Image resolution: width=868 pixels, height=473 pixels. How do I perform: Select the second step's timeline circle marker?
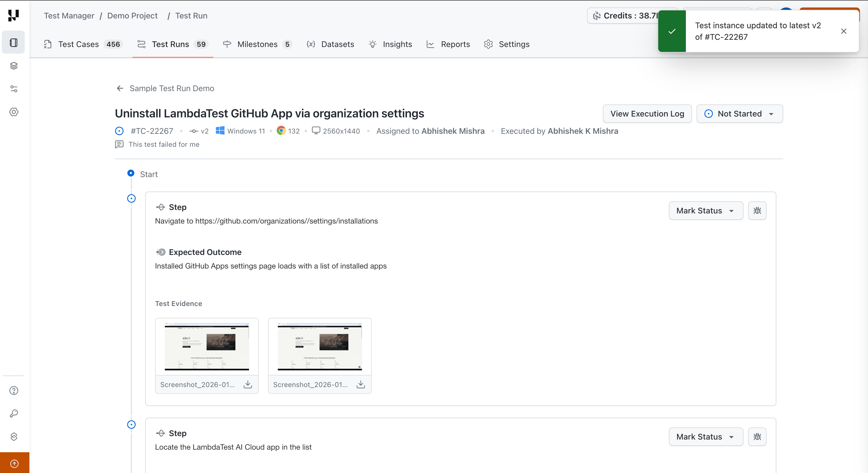131,425
